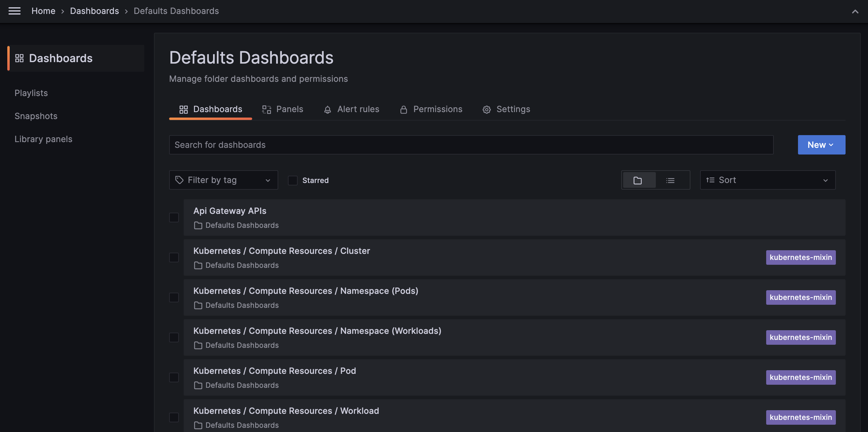Image resolution: width=868 pixels, height=432 pixels.
Task: Click the folder icon next to Api Gateway APIs
Action: tap(198, 226)
